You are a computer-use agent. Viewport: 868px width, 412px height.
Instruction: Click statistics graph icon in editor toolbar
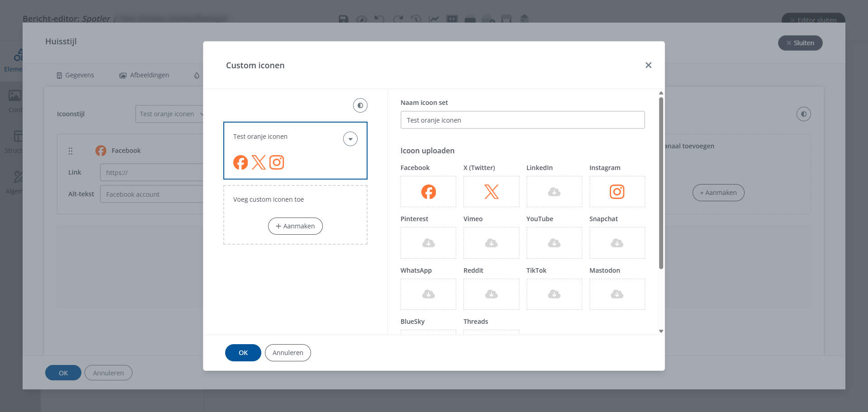(x=434, y=19)
